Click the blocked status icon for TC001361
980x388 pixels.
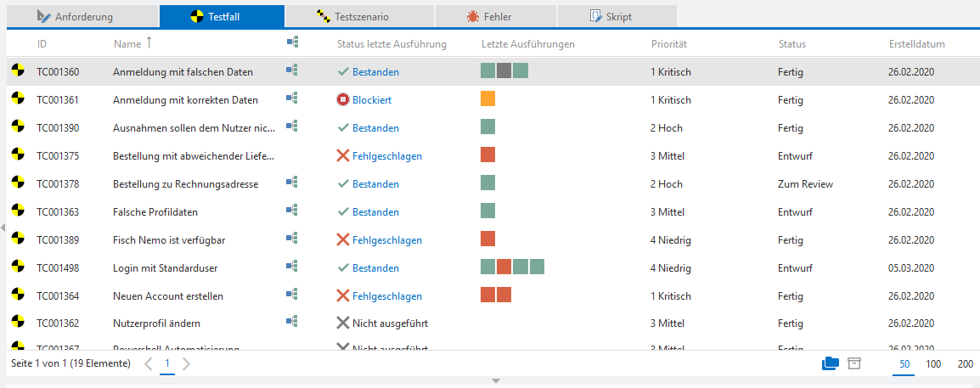(x=343, y=100)
